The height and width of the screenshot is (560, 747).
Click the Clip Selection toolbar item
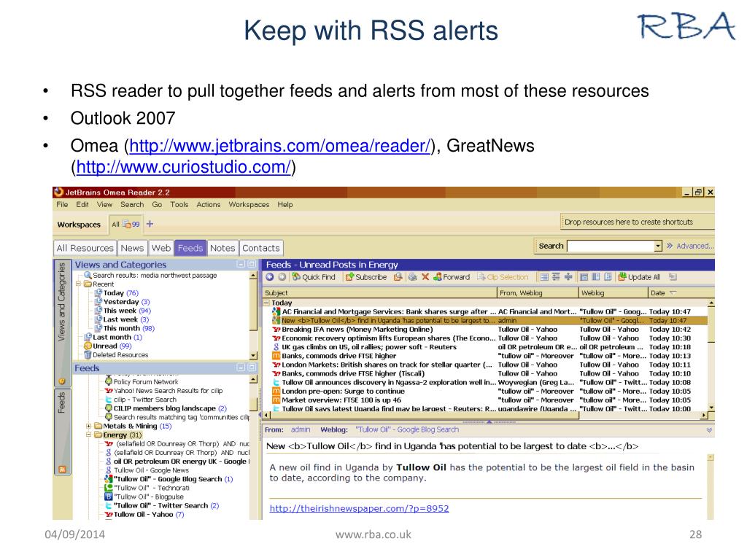pyautogui.click(x=503, y=276)
